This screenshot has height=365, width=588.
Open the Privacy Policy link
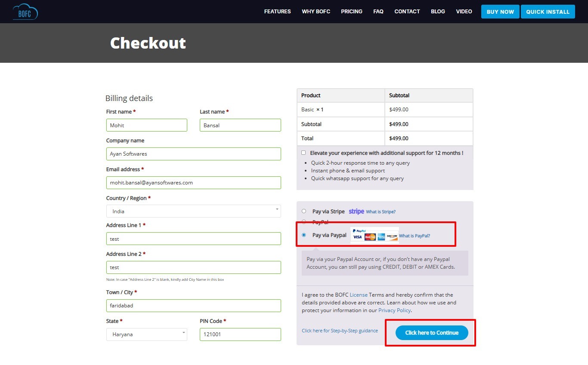(x=394, y=310)
